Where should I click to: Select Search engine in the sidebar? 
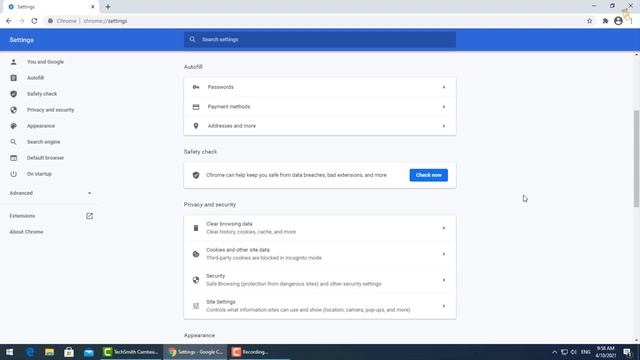pyautogui.click(x=44, y=142)
